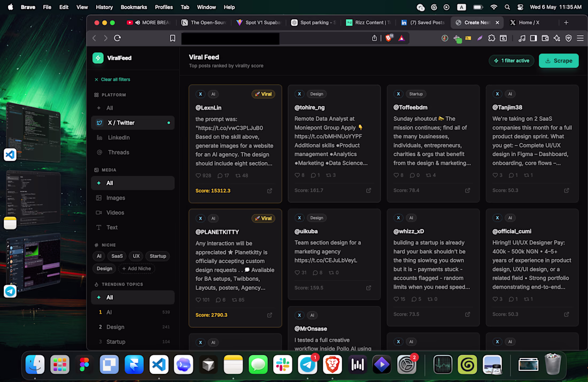
Task: Open Brave Wallet icon in toolbar
Action: point(545,38)
